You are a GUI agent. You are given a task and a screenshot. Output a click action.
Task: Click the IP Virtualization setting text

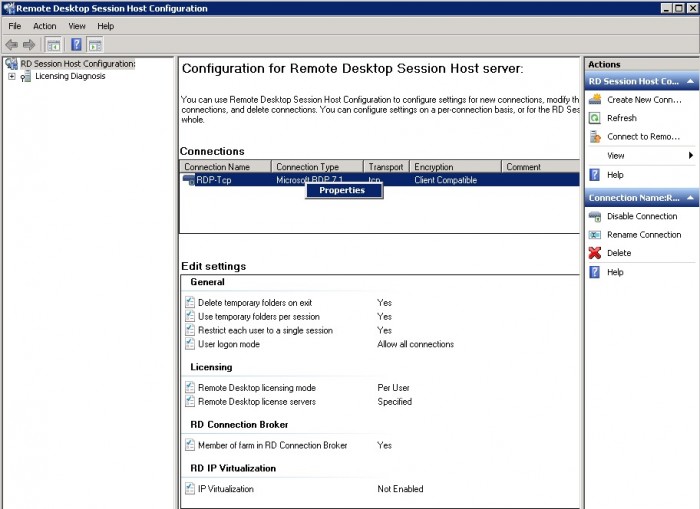click(x=225, y=489)
